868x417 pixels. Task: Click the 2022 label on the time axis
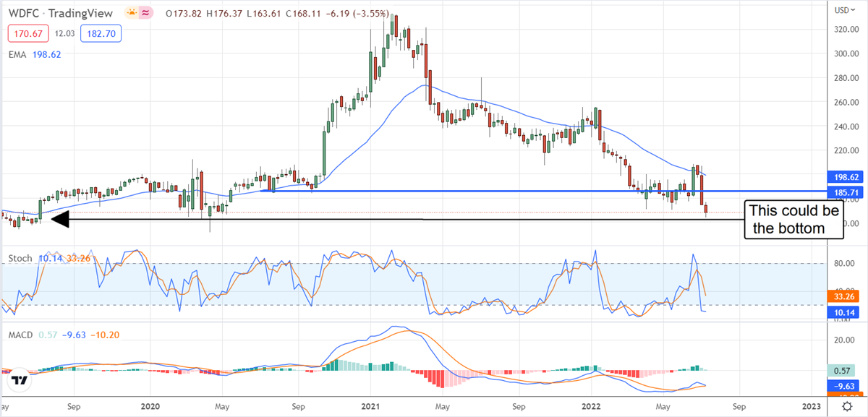point(592,405)
